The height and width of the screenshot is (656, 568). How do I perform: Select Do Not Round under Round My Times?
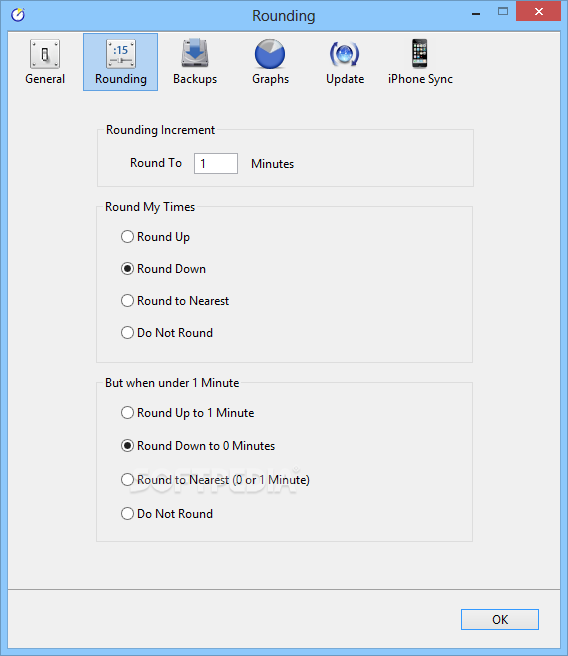click(x=167, y=333)
